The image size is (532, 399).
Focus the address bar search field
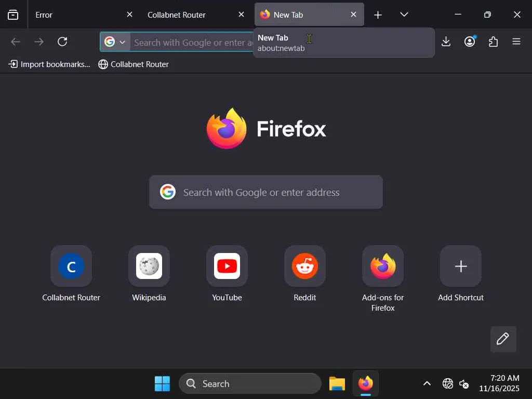pyautogui.click(x=193, y=43)
